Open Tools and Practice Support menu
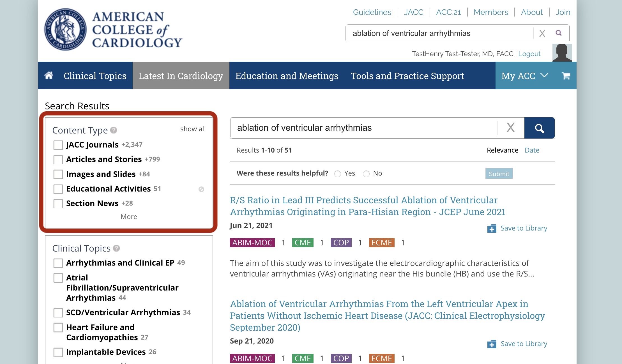 (407, 76)
